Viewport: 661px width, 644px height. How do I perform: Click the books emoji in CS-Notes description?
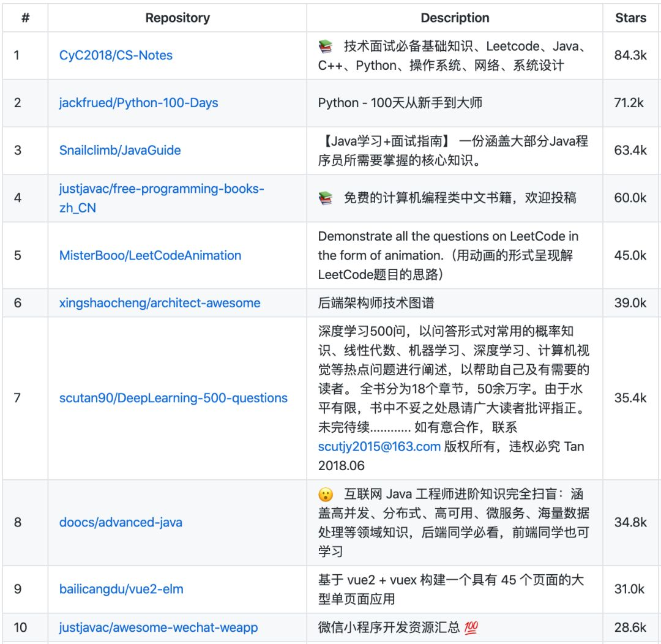(325, 46)
